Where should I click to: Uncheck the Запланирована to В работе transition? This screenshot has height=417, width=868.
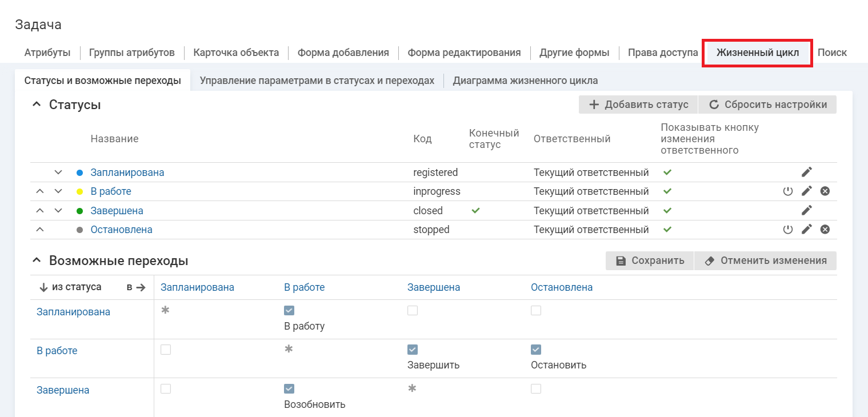pos(289,311)
